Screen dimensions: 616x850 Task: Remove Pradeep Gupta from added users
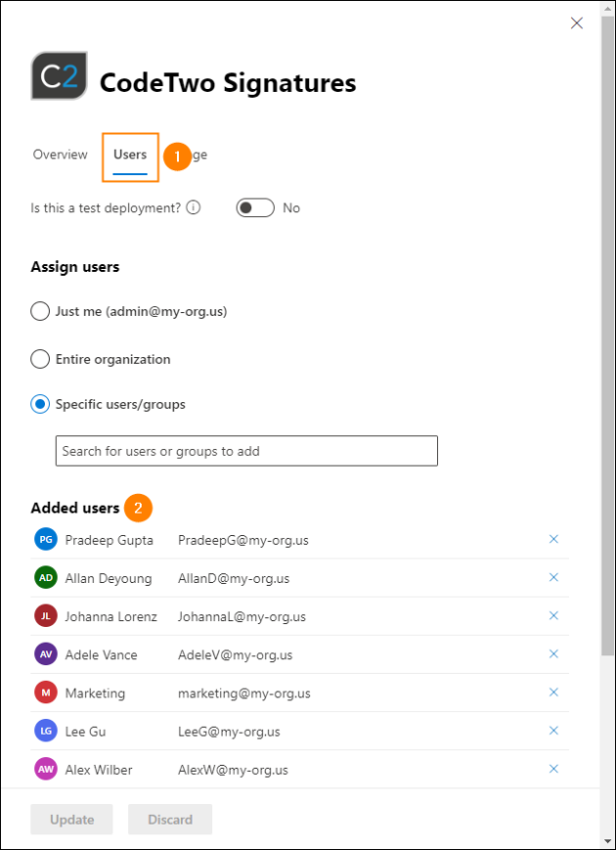tap(553, 539)
